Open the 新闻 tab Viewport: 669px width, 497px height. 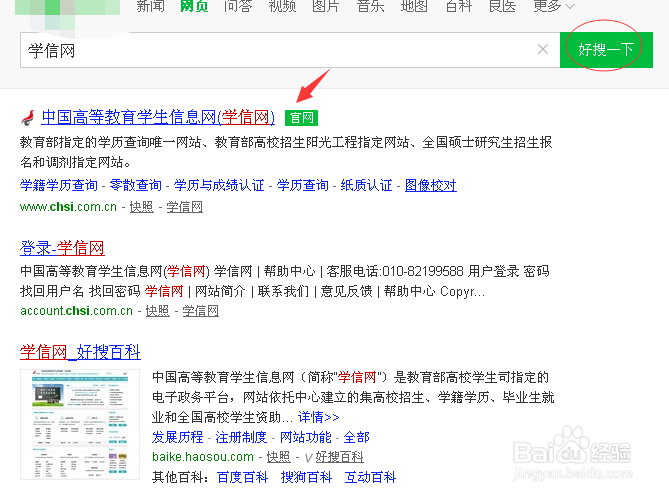[150, 6]
